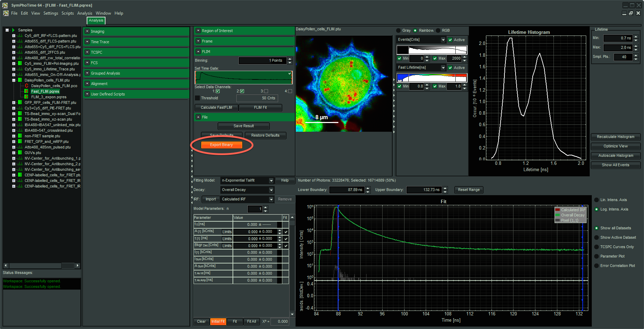Open the Analysis menu in menu bar
This screenshot has width=644, height=329.
pyautogui.click(x=85, y=13)
